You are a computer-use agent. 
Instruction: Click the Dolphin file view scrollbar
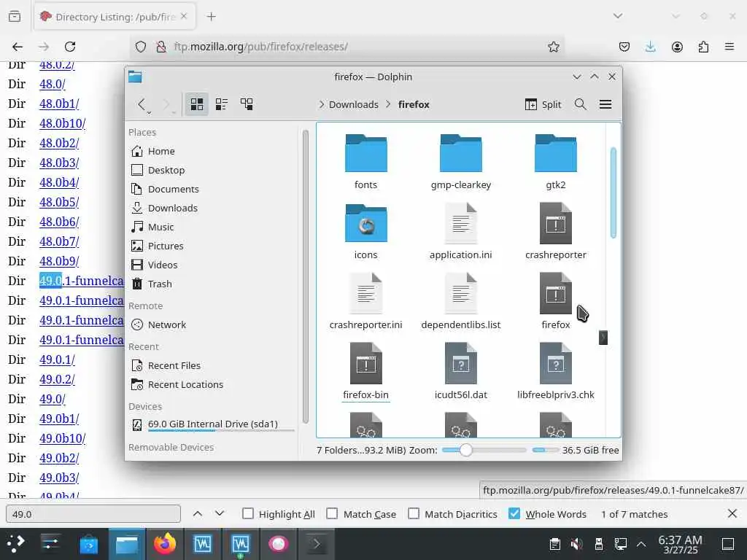[x=613, y=192]
